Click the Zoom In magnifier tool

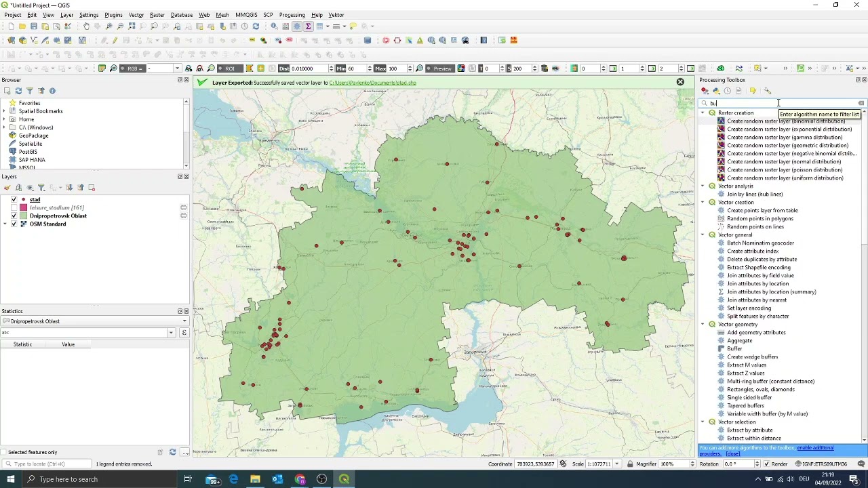click(x=108, y=26)
